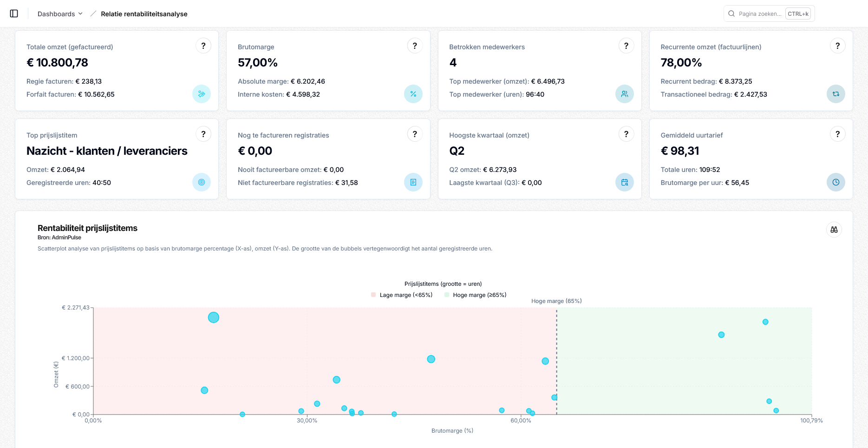Click the recurring arrows icon
The image size is (868, 448).
pos(835,94)
